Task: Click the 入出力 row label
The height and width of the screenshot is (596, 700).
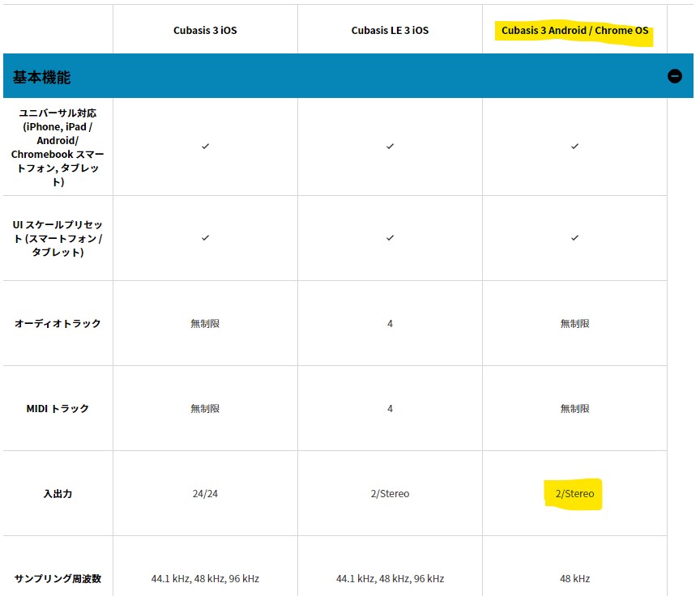Action: click(58, 493)
